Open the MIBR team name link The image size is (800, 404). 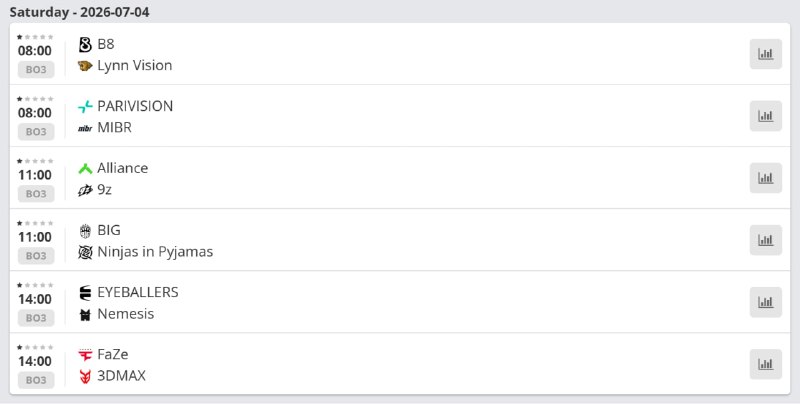[114, 128]
